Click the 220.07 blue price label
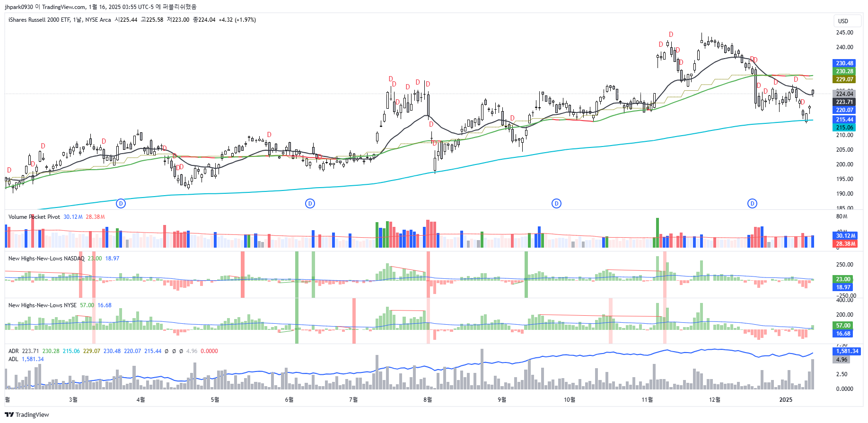868x423 pixels. [844, 110]
